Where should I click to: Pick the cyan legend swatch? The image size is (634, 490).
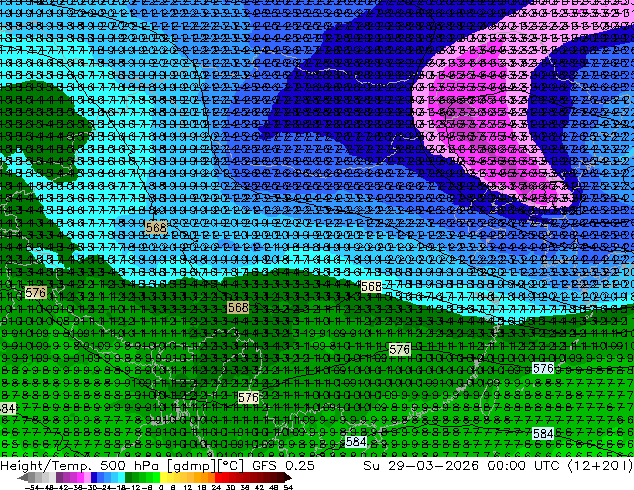pyautogui.click(x=121, y=478)
